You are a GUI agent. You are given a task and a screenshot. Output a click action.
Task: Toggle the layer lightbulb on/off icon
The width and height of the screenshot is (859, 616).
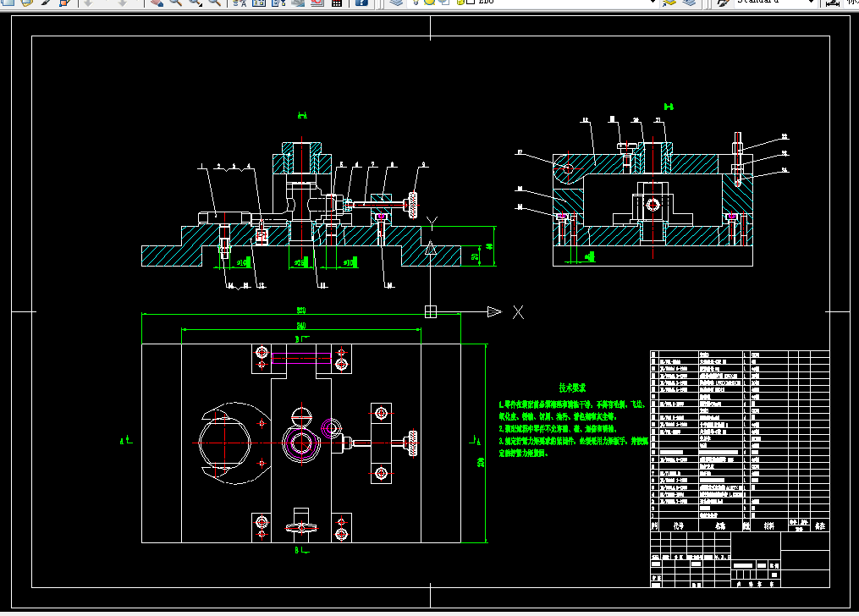(x=416, y=2)
